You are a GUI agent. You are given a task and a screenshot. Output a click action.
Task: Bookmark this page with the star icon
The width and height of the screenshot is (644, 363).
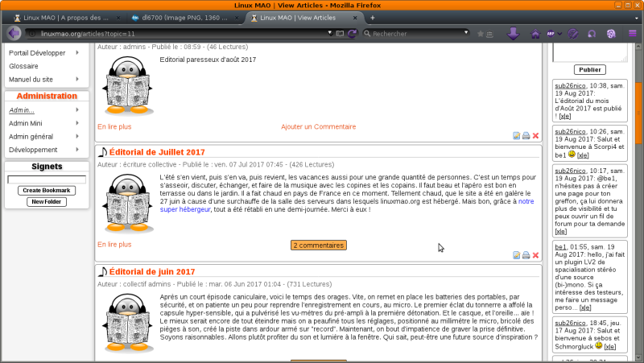tap(480, 34)
